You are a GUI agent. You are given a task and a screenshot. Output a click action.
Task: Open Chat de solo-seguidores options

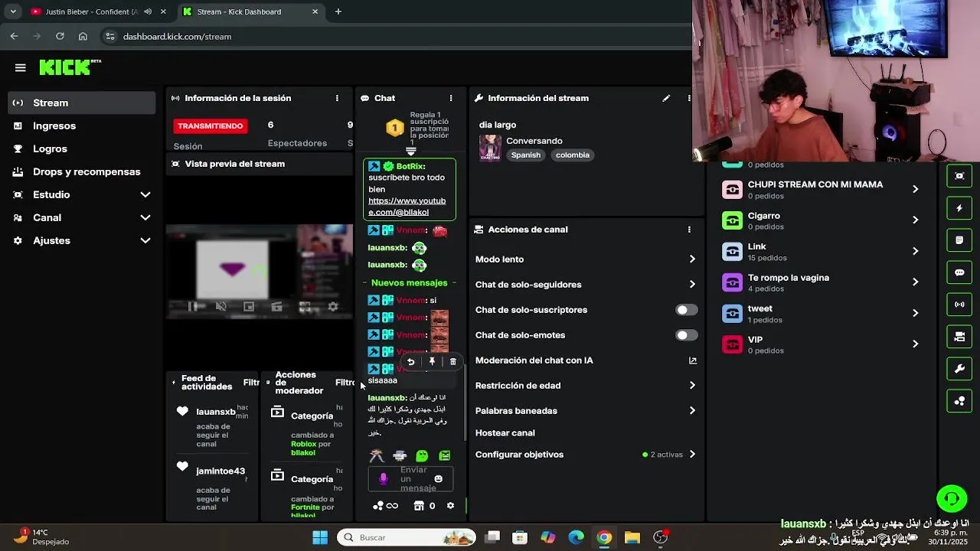point(586,285)
